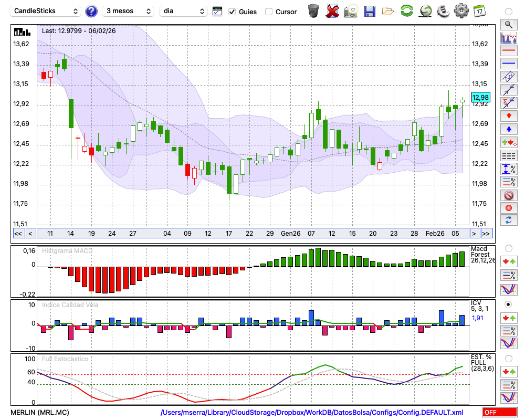Image resolution: width=525 pixels, height=420 pixels.
Task: Open the calendar icon showing 17
Action: coord(479,11)
